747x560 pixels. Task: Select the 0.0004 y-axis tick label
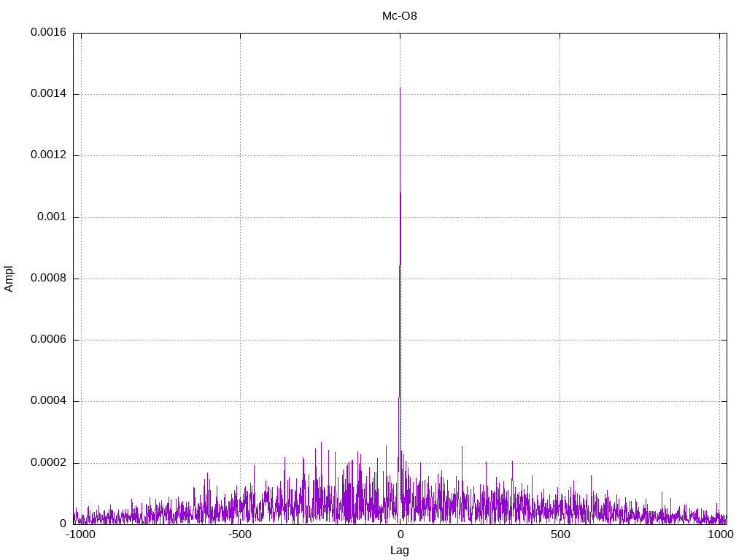point(48,401)
